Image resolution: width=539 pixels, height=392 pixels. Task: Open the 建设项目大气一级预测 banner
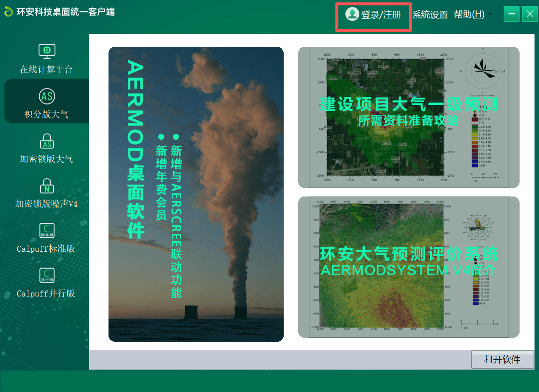tap(408, 117)
